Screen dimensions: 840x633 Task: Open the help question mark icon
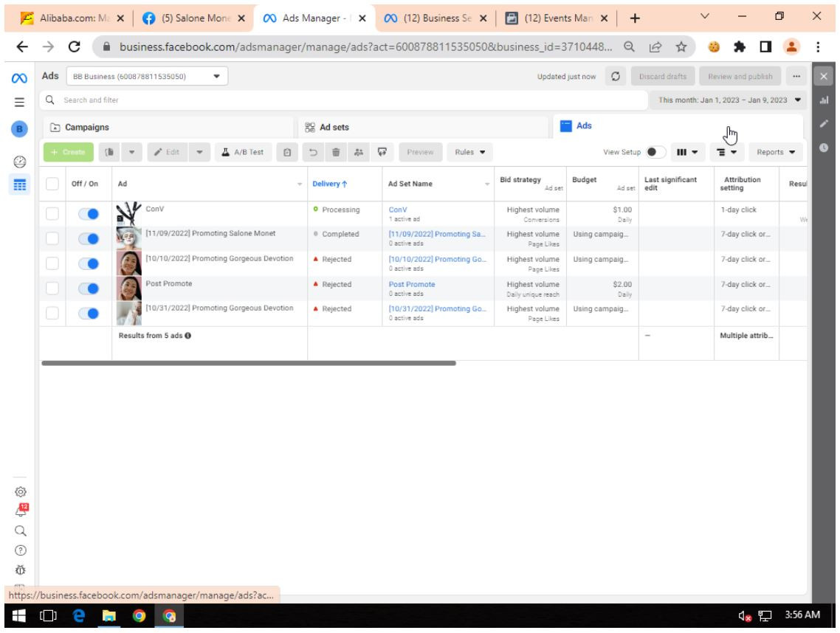[21, 550]
